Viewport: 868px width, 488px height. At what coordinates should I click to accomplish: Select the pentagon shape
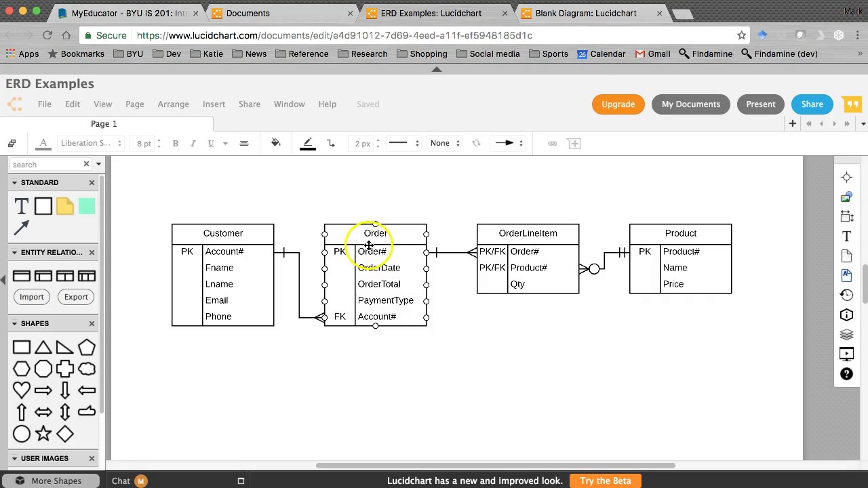pyautogui.click(x=87, y=348)
